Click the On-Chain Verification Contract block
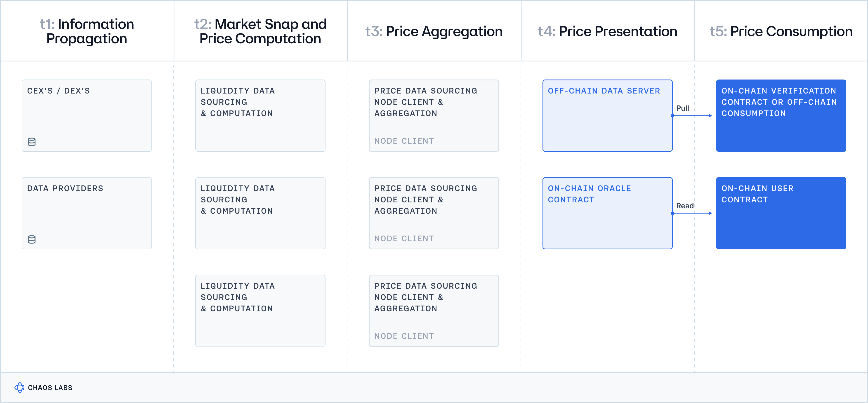 [781, 115]
